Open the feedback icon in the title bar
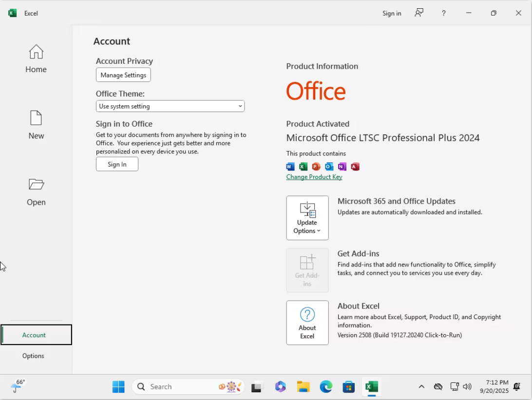This screenshot has width=532, height=400. (x=419, y=13)
